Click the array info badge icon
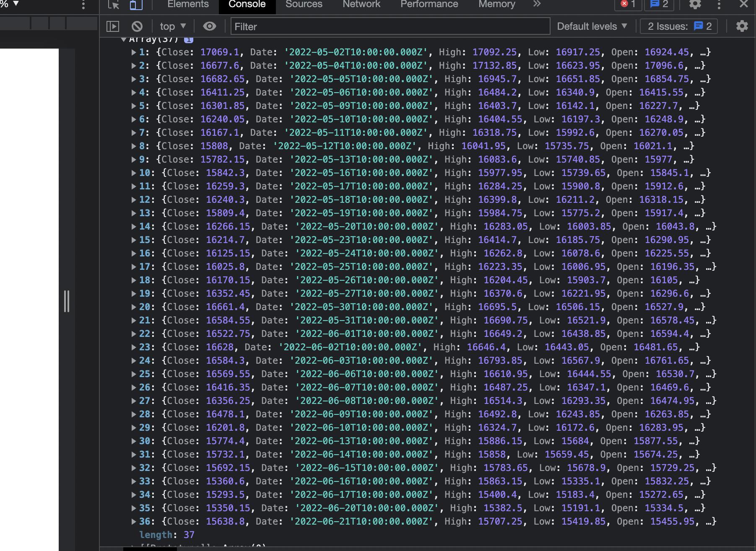Image resolution: width=756 pixels, height=551 pixels. coord(189,40)
